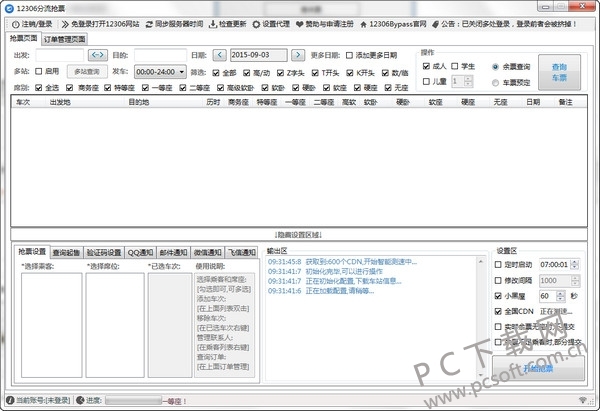Toggle 全国CDN checkbox
The image size is (600, 411).
[x=498, y=311]
